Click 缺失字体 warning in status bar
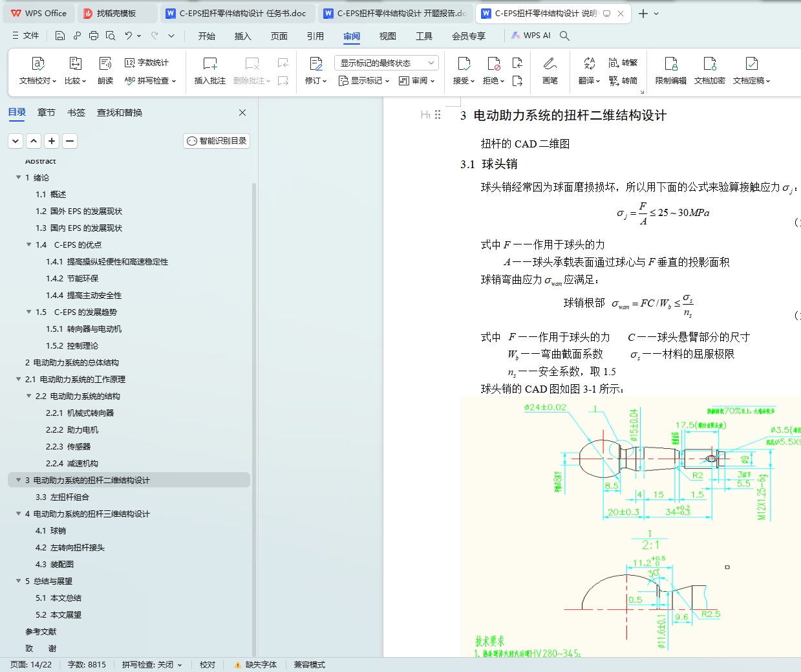Viewport: 801px width, 672px height. (x=256, y=665)
